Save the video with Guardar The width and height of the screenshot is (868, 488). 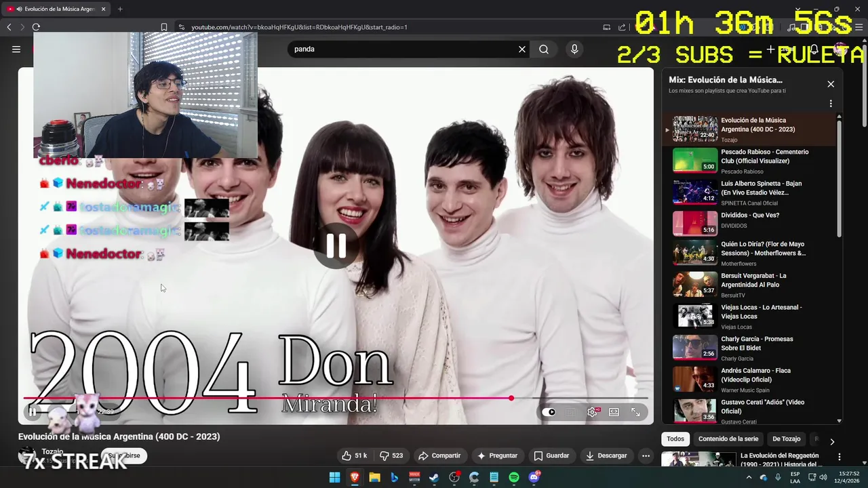pyautogui.click(x=551, y=455)
